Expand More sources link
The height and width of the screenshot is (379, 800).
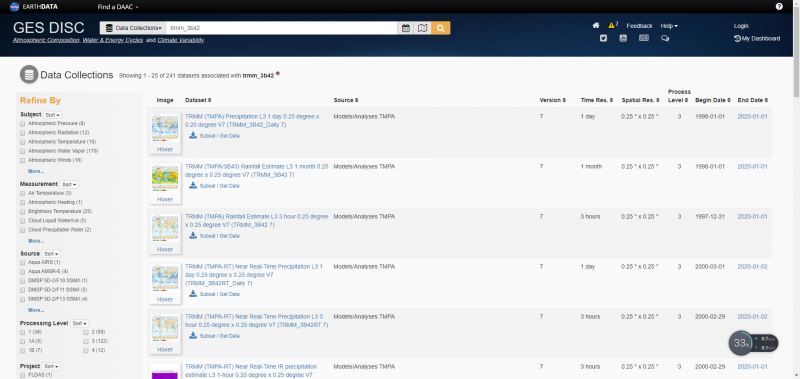pyautogui.click(x=36, y=310)
